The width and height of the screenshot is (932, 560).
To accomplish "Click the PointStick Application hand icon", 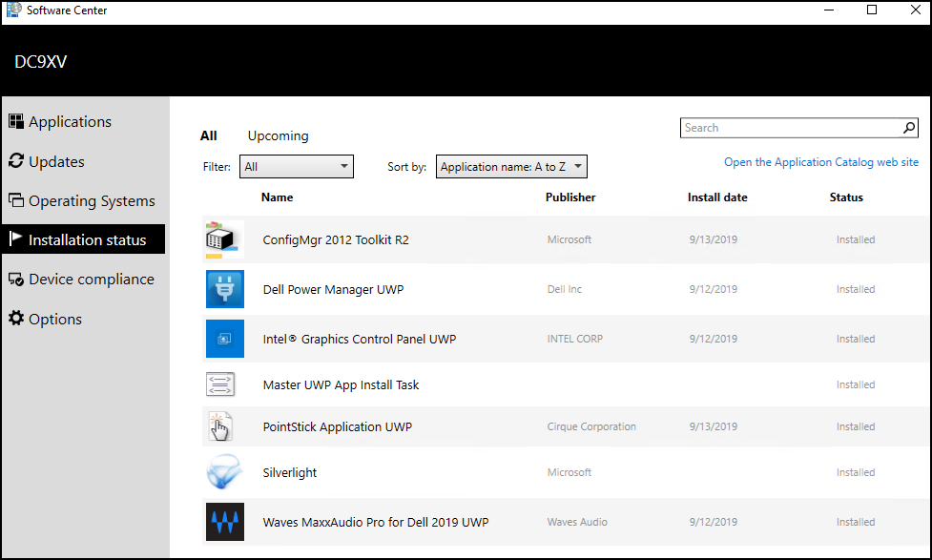I will click(220, 426).
